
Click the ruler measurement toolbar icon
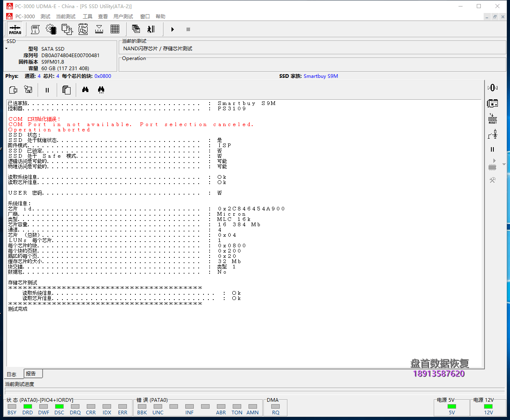99,29
